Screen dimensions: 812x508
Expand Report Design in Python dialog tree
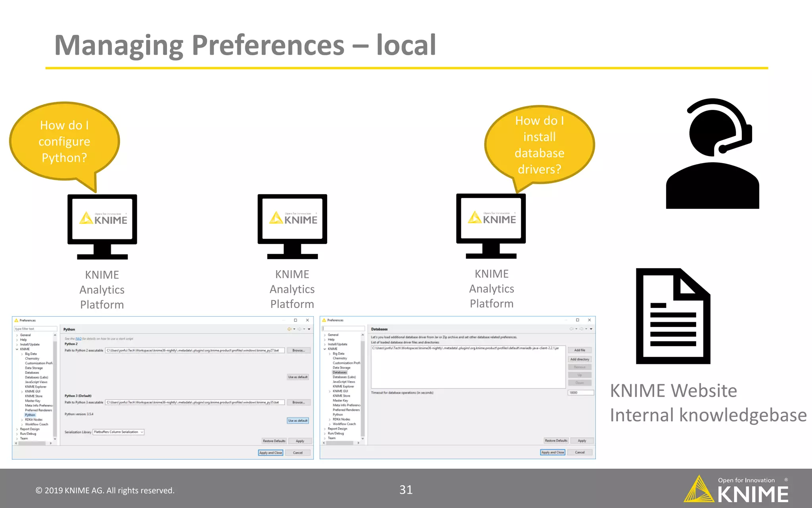point(17,429)
